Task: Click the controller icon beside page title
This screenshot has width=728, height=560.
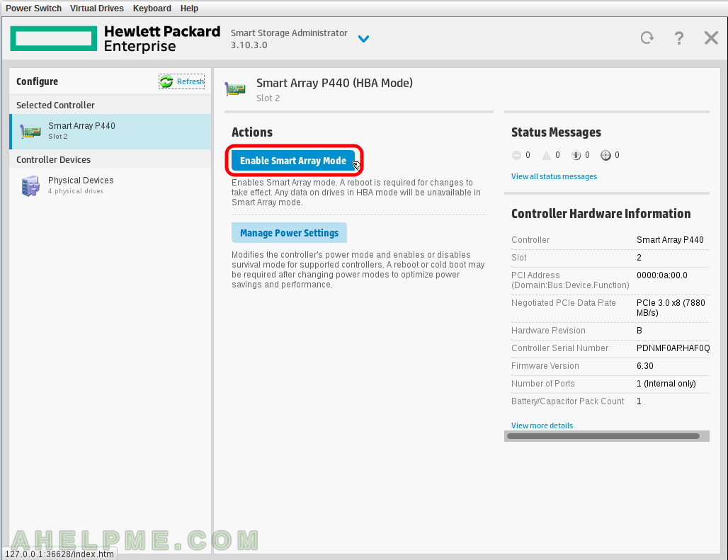Action: click(235, 88)
